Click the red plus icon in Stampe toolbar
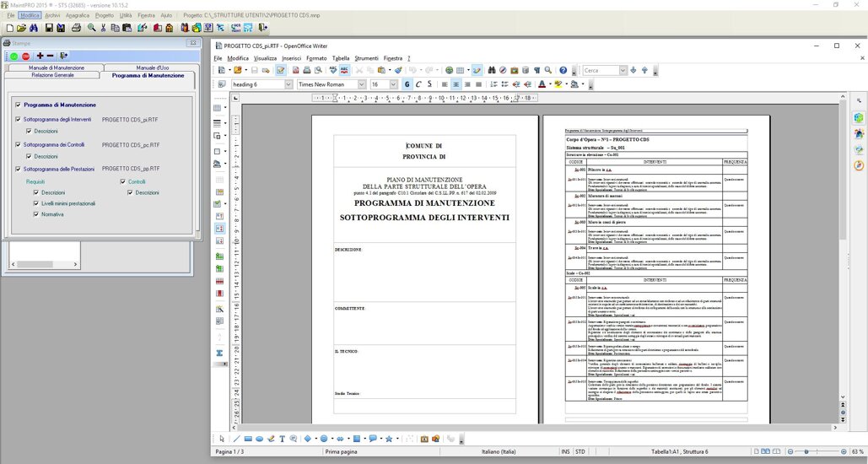Image resolution: width=868 pixels, height=464 pixels. [40, 56]
